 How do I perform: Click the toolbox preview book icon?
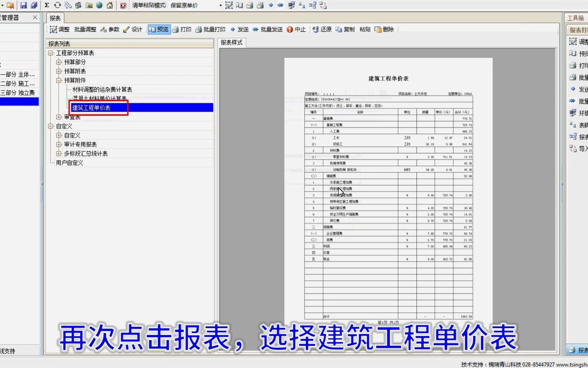(573, 53)
